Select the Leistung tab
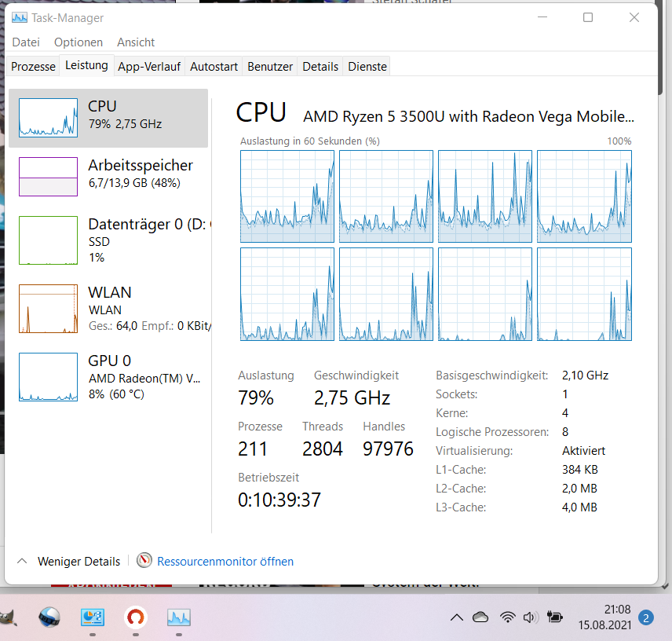Image resolution: width=672 pixels, height=641 pixels. click(86, 65)
